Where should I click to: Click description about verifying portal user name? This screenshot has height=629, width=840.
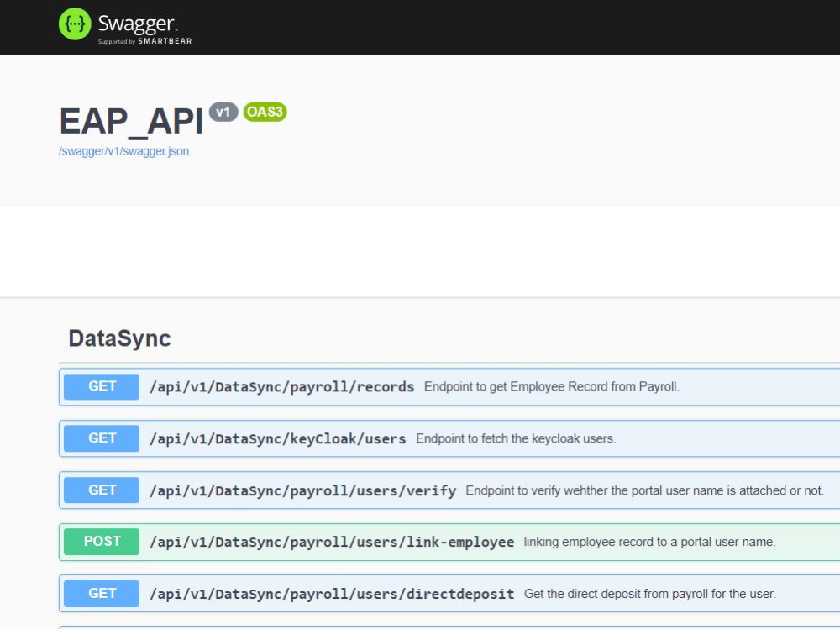click(x=644, y=490)
